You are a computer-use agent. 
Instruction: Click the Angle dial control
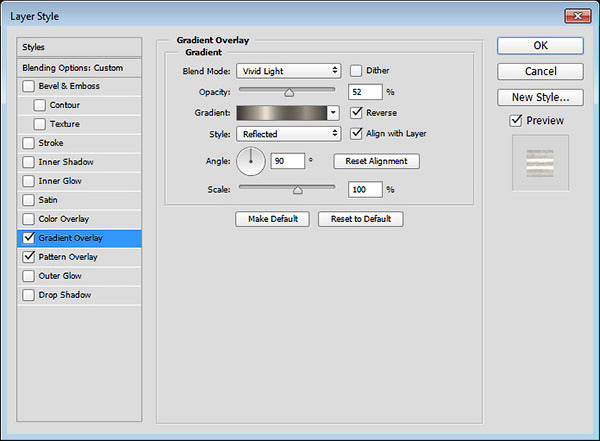[x=251, y=162]
